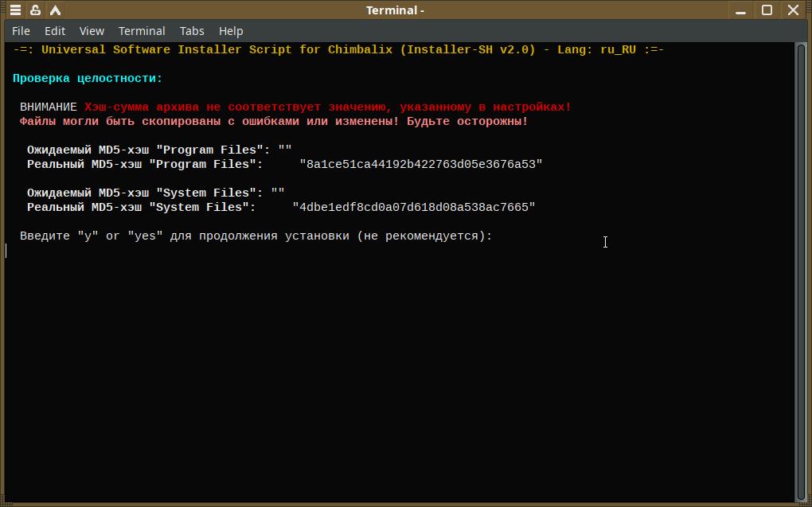Click the Universal Software Installer Script header line
Screen dimensions: 812x507
pos(338,50)
